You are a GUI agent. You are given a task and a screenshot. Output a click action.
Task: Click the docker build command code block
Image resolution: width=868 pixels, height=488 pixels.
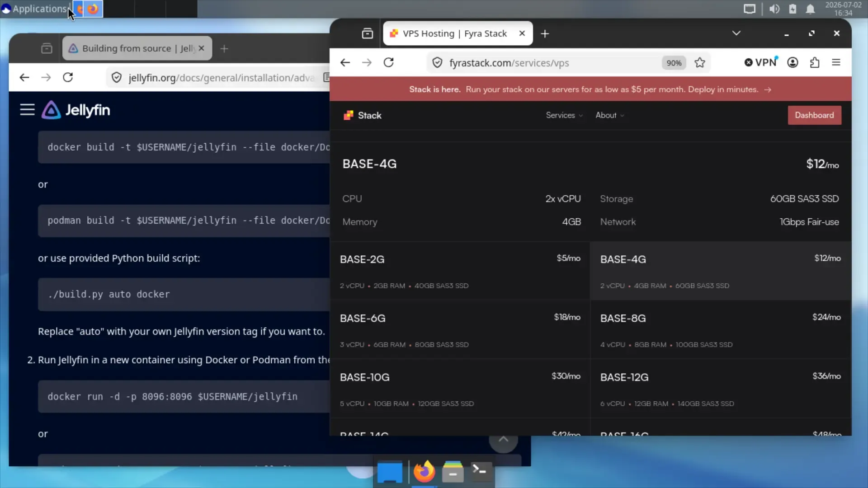pyautogui.click(x=184, y=147)
